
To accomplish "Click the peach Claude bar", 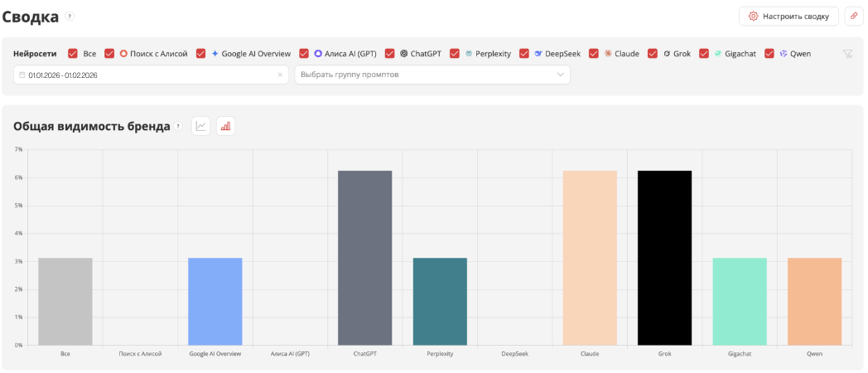I will click(590, 258).
